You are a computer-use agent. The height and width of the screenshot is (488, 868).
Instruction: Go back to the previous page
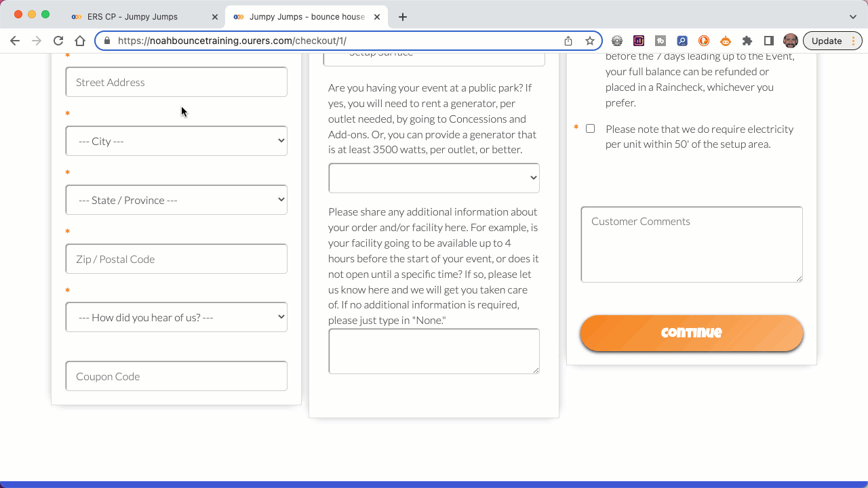click(15, 41)
